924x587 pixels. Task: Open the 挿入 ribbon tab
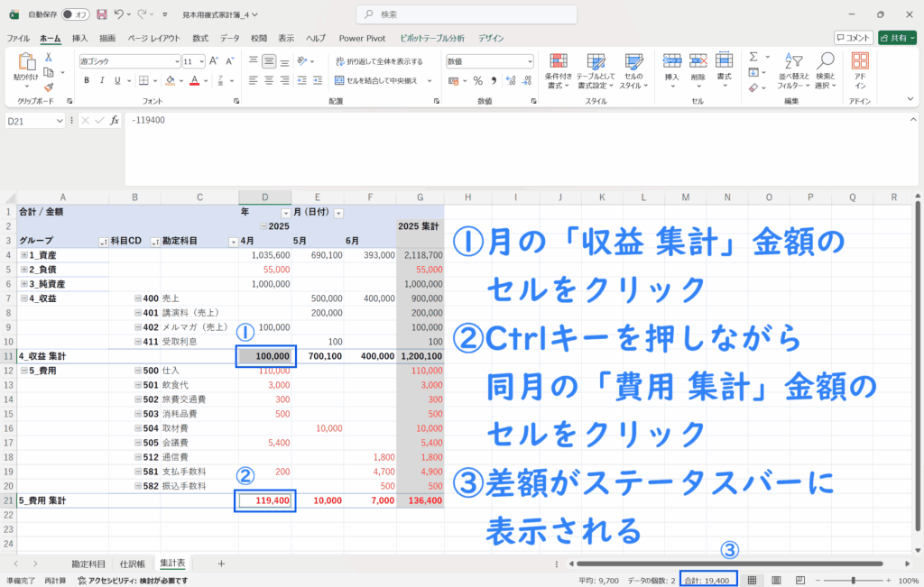79,38
